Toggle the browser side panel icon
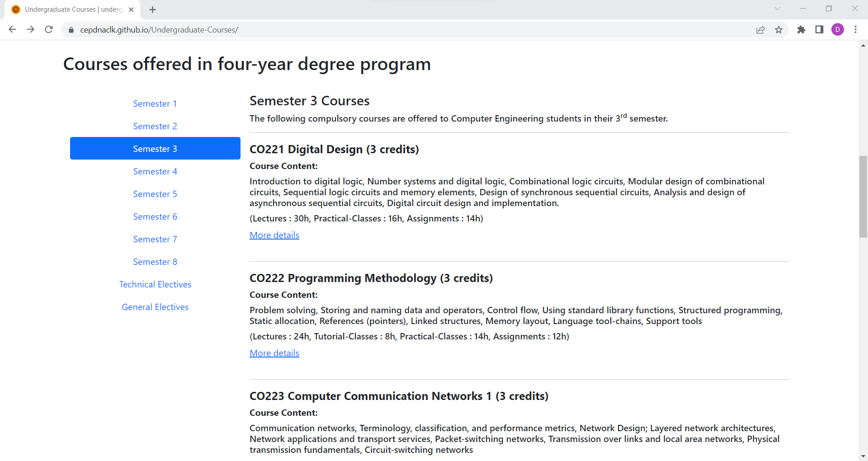The image size is (868, 461). click(x=819, y=30)
